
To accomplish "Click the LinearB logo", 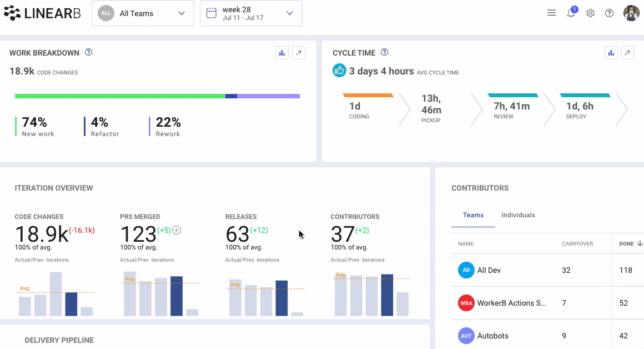I will pyautogui.click(x=42, y=13).
